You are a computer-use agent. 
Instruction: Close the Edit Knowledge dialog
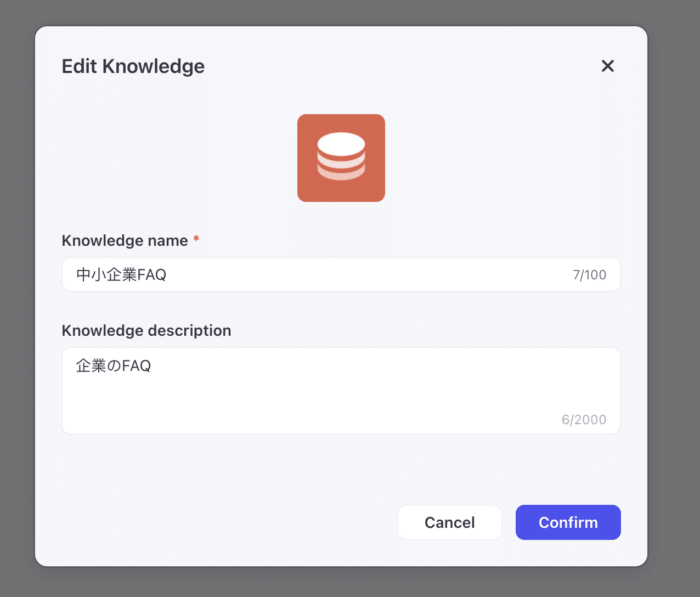[x=607, y=66]
